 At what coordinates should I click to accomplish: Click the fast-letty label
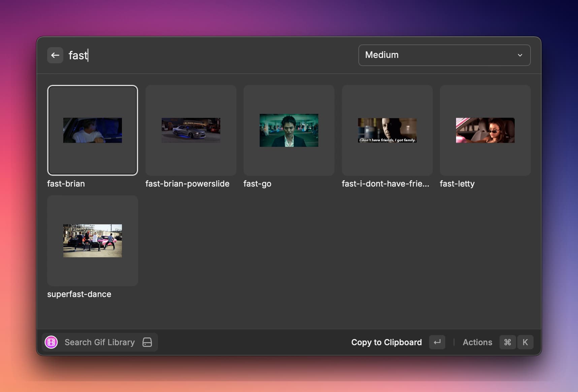(x=457, y=184)
